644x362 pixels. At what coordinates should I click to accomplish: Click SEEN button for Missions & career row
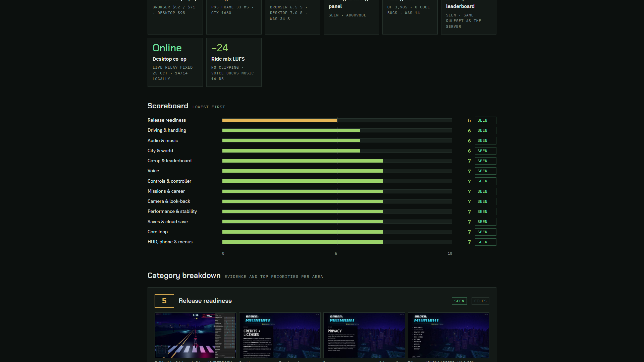click(485, 191)
